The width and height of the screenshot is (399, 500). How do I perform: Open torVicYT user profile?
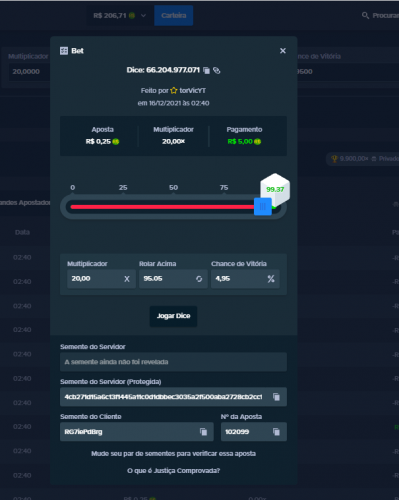click(193, 90)
